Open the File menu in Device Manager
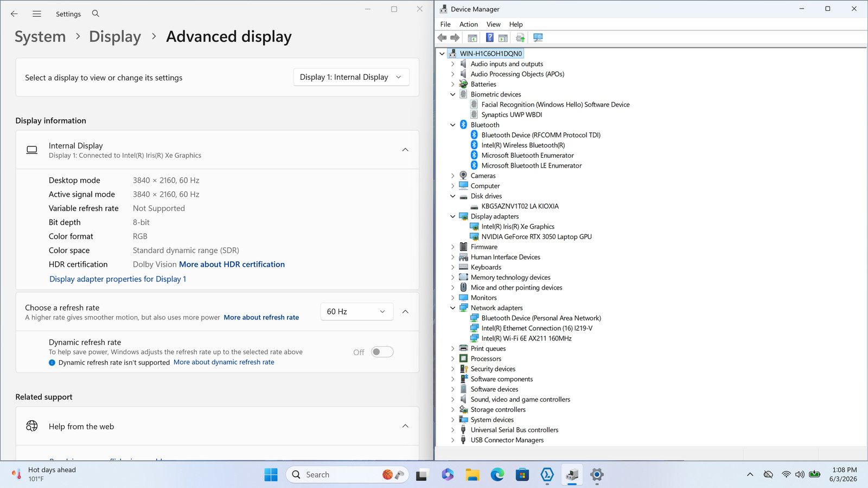 [x=445, y=24]
